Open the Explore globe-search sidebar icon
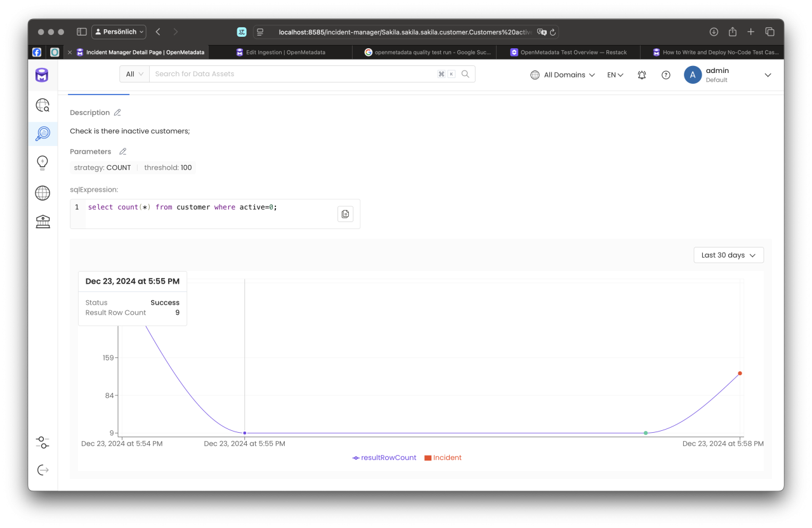 (43, 105)
